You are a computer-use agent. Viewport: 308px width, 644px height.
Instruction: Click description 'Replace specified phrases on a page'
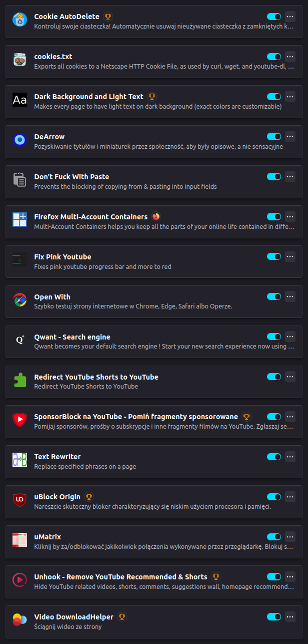tap(85, 466)
